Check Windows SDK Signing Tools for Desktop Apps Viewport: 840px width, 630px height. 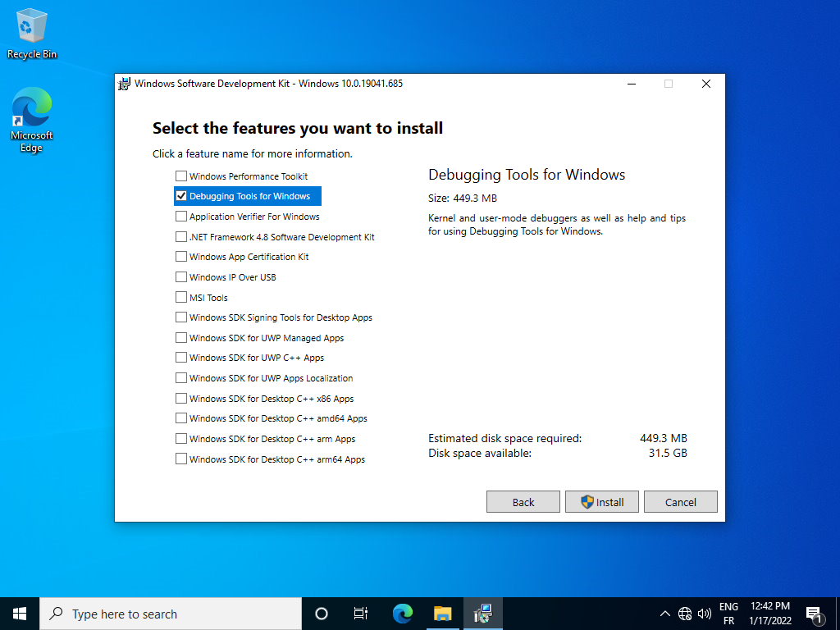coord(181,317)
